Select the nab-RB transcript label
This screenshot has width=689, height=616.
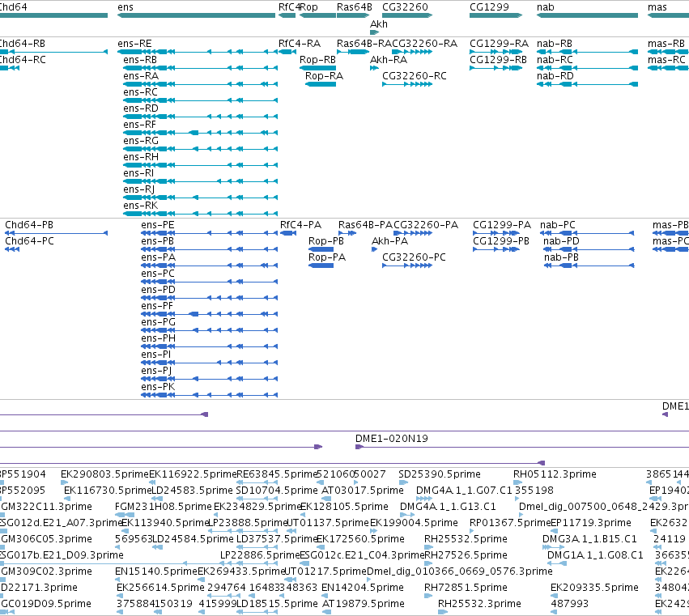point(555,44)
